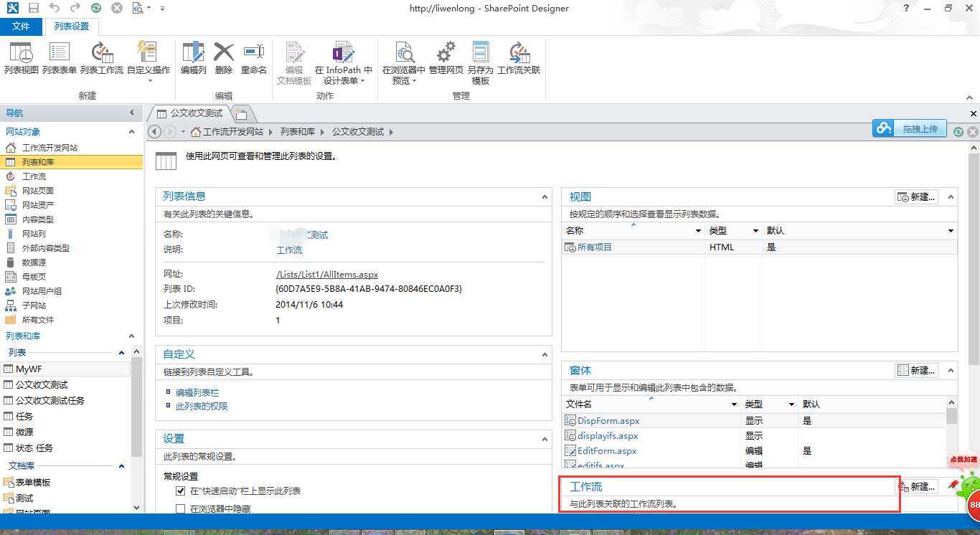
Task: Open 内容类型 in navigation pane
Action: [x=37, y=219]
